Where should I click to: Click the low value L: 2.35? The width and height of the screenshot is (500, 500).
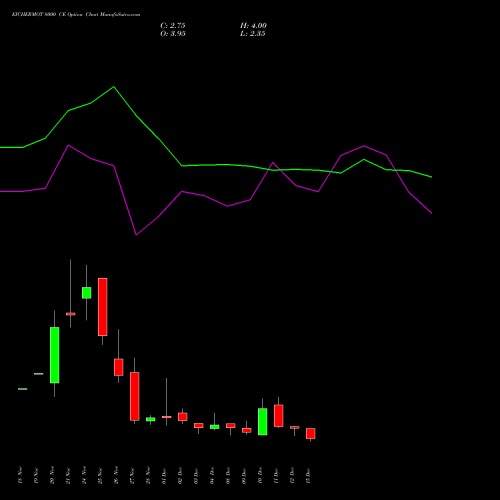[253, 34]
